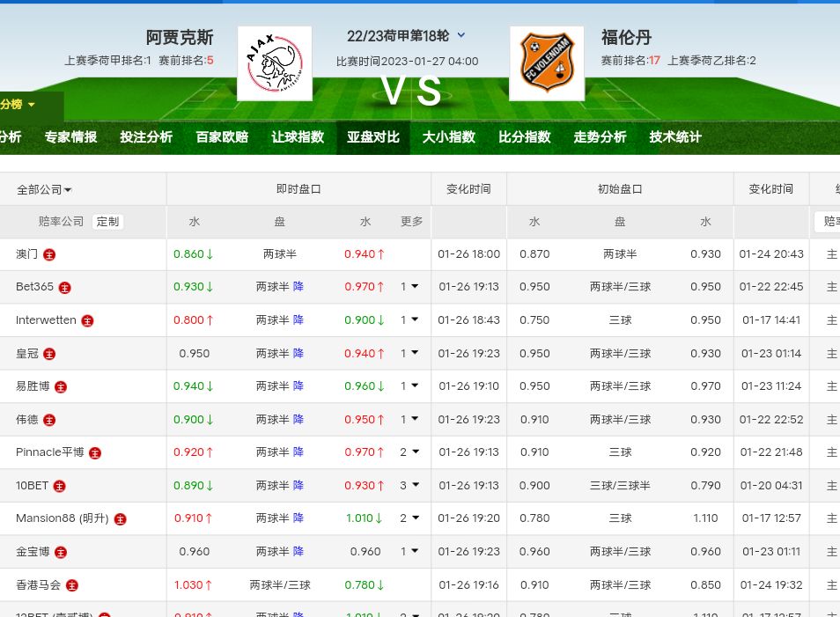Click the red 主 icon beside Bet365
This screenshot has width=840, height=617.
pyautogui.click(x=64, y=288)
